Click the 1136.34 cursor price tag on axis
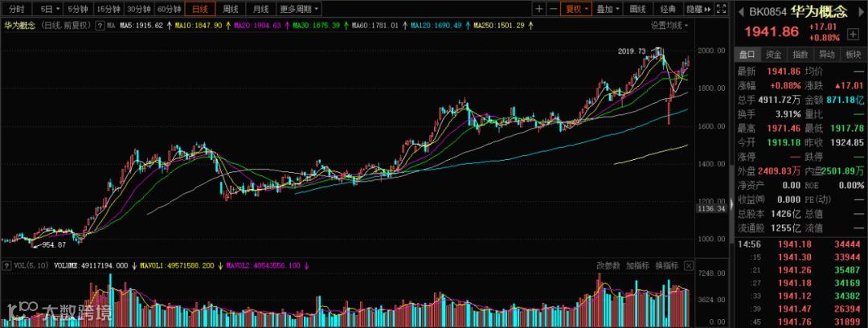This screenshot has width=868, height=328. click(x=711, y=209)
